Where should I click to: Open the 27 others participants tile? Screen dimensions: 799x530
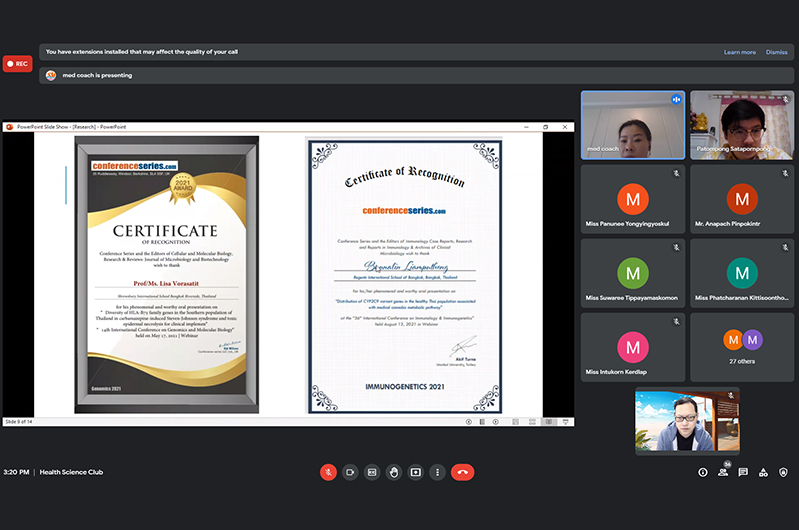tap(742, 347)
